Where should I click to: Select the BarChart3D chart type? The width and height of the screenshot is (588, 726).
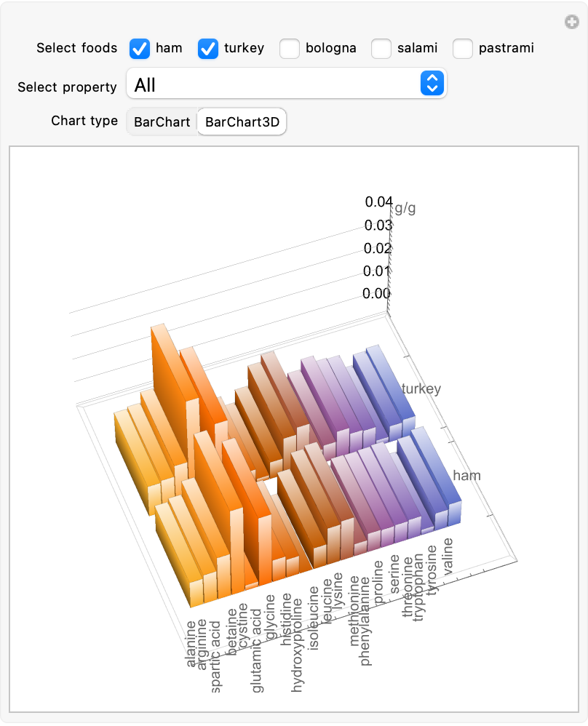tap(242, 122)
